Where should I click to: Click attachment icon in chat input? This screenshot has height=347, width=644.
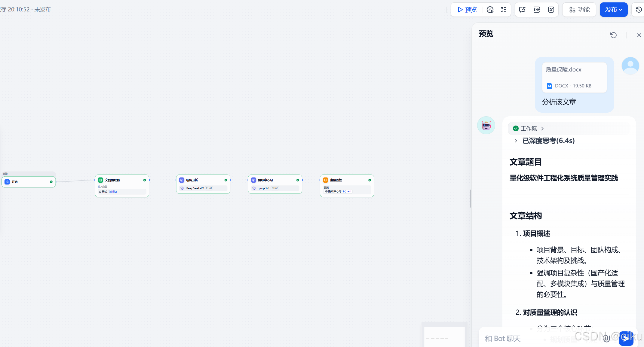tap(607, 338)
